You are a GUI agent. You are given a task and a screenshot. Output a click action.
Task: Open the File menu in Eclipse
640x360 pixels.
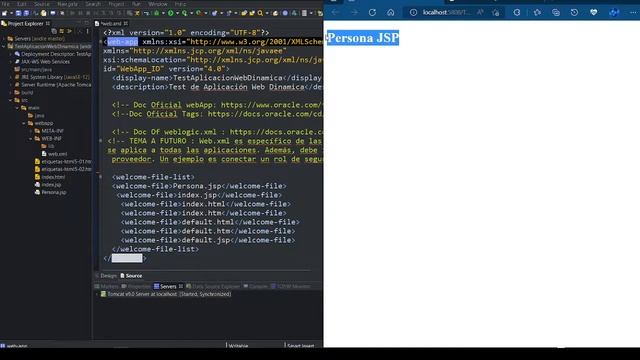click(x=6, y=4)
